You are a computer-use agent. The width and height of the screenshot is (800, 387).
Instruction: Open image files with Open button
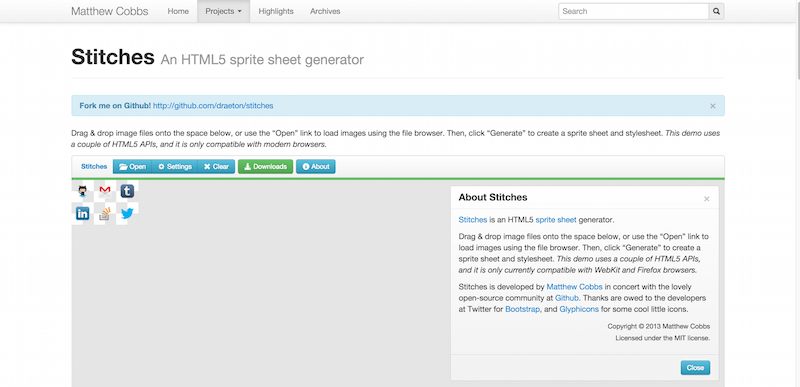pos(132,167)
